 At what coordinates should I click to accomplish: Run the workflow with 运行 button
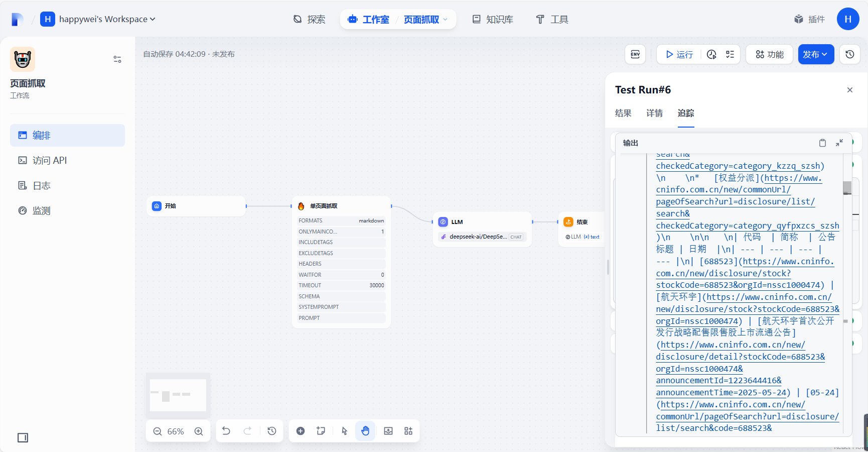pos(678,54)
